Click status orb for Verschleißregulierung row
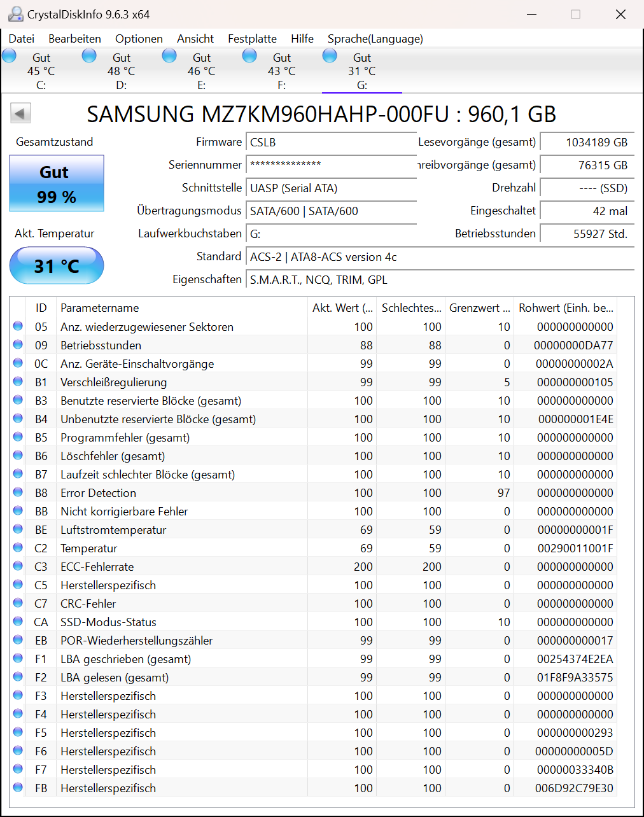Screen dimensions: 644x817 point(18,382)
